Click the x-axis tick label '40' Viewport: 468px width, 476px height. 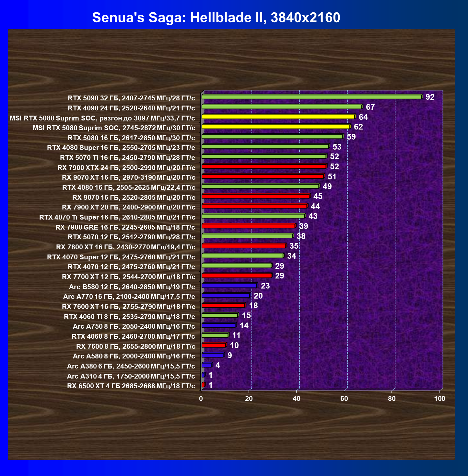(x=297, y=399)
